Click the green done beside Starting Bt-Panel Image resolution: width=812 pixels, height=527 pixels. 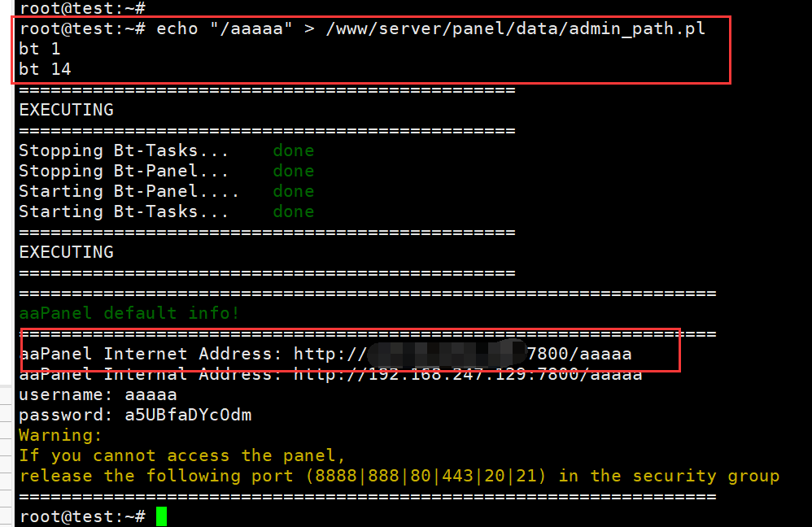[293, 191]
